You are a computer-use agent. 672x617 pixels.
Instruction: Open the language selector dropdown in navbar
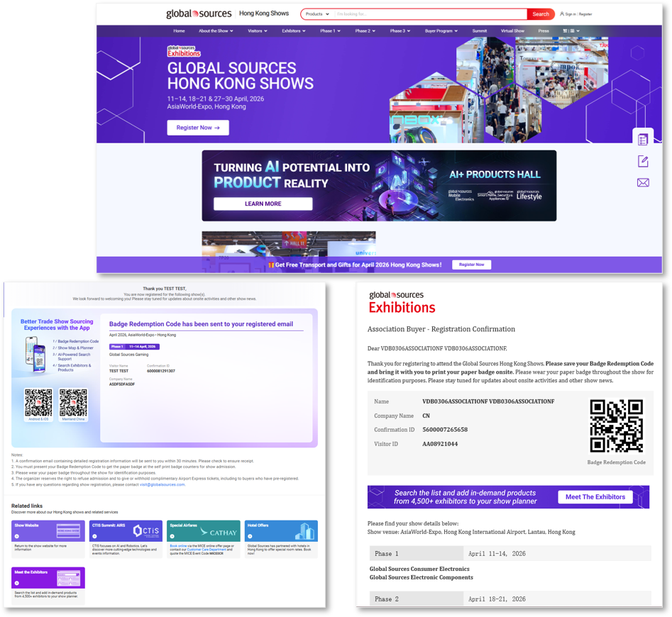pos(571,30)
